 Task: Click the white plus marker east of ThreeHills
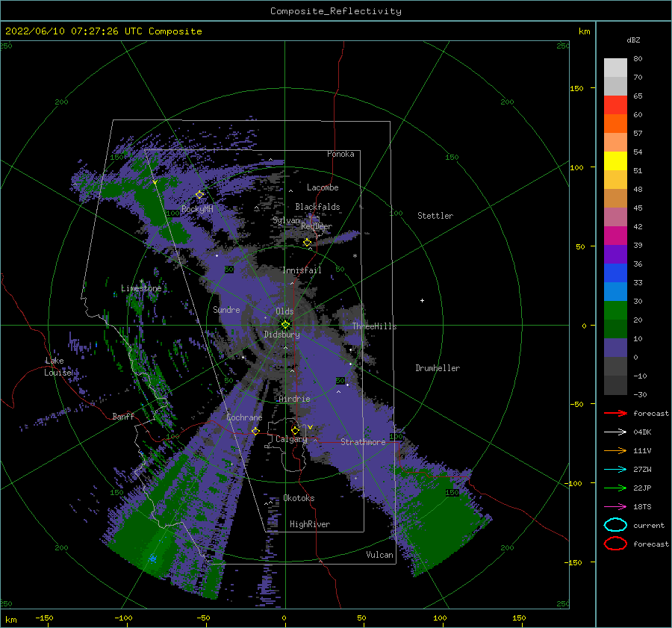(422, 300)
